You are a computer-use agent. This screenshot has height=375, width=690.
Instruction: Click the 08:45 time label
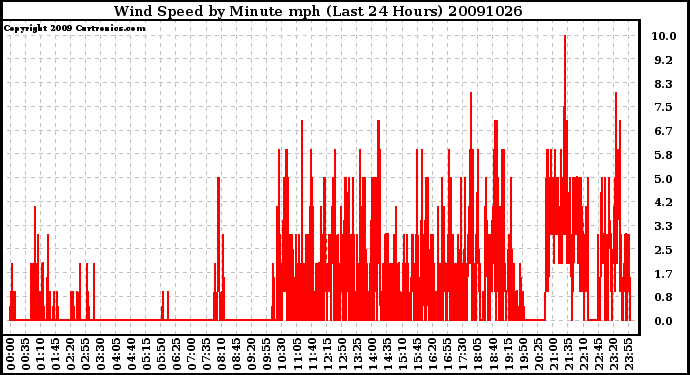tap(237, 354)
